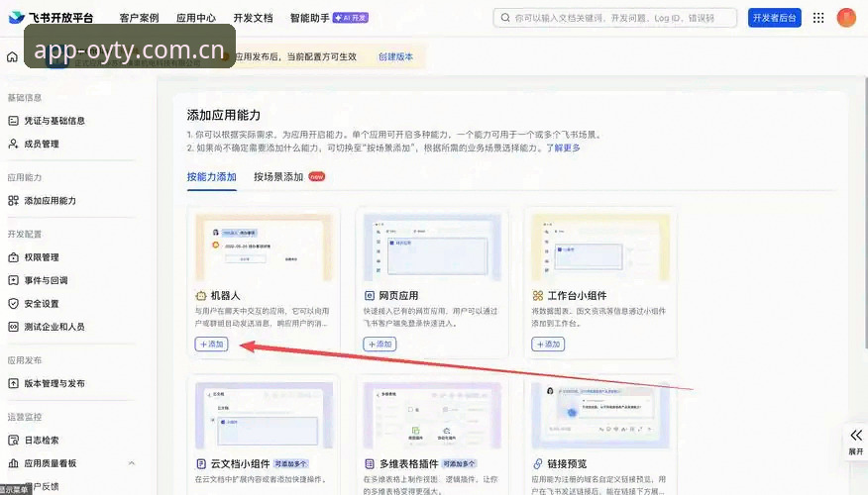The height and width of the screenshot is (495, 868).
Task: Click the search magnifier icon
Action: [x=505, y=18]
